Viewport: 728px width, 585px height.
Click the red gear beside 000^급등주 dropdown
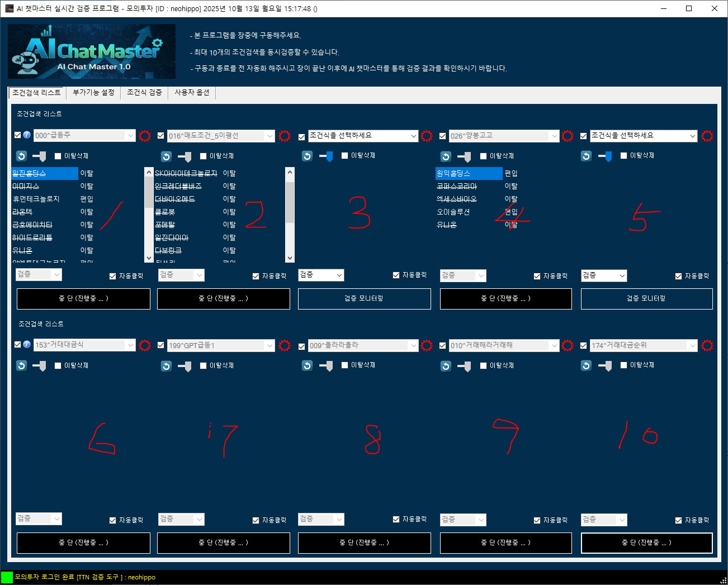tap(145, 136)
